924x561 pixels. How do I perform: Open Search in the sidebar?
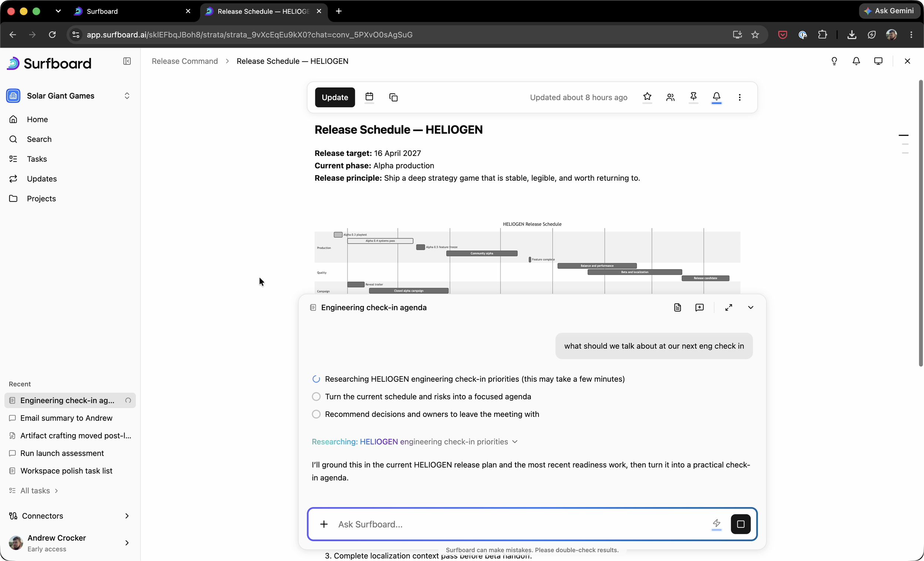[x=70, y=139]
